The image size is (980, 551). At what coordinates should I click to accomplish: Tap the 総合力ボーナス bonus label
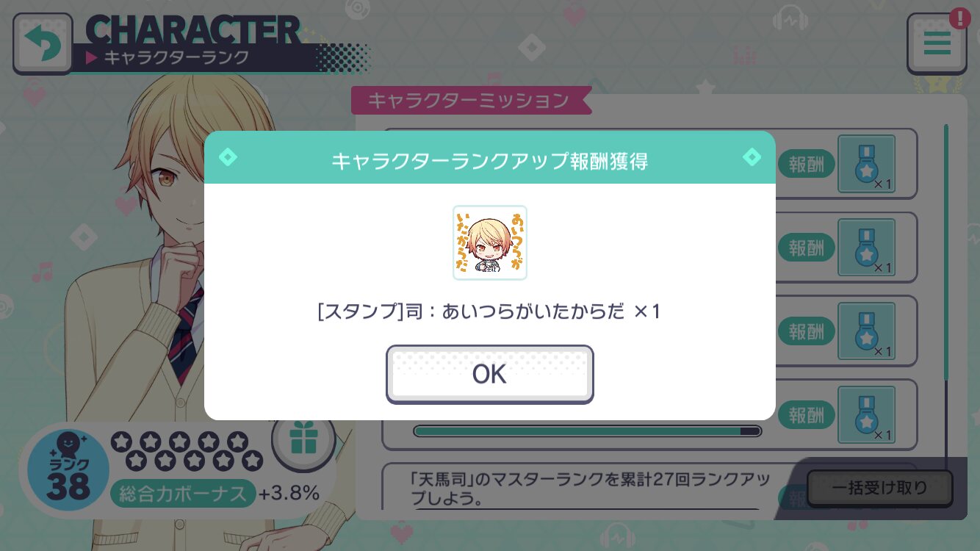click(x=183, y=494)
